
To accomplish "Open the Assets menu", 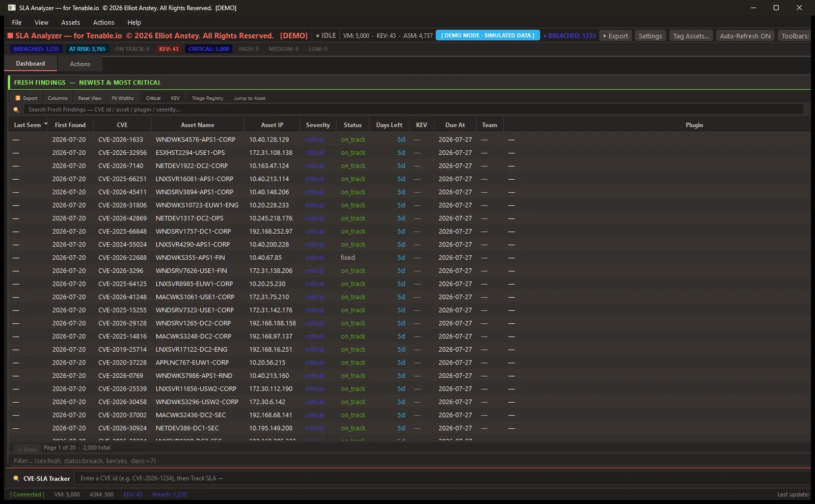I will pyautogui.click(x=71, y=22).
